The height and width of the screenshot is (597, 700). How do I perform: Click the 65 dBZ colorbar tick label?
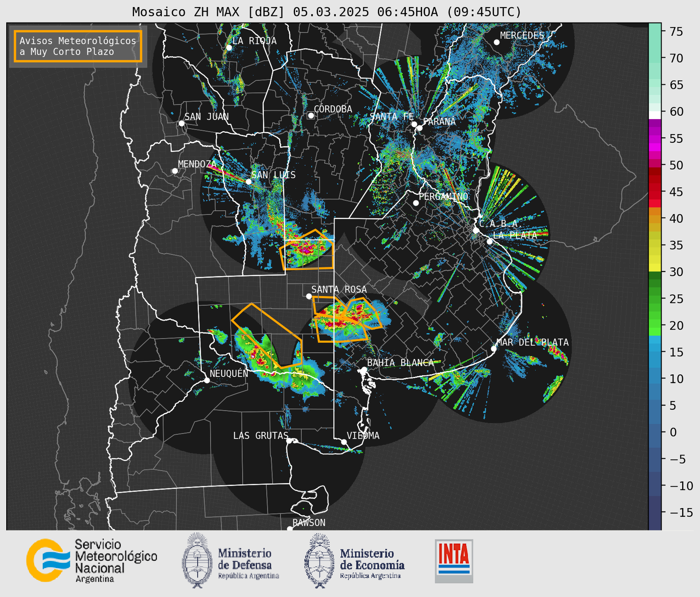tap(676, 85)
